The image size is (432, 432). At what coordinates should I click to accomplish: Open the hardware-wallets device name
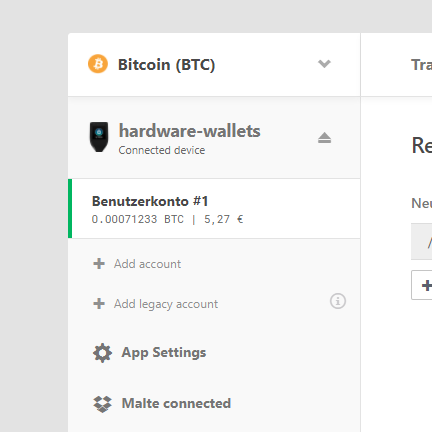point(190,131)
